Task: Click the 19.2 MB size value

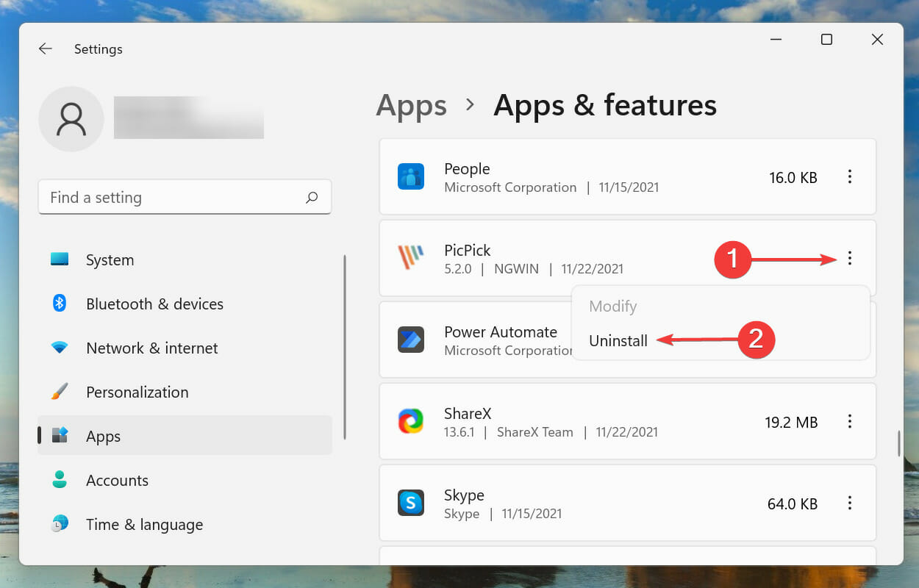Action: tap(791, 422)
